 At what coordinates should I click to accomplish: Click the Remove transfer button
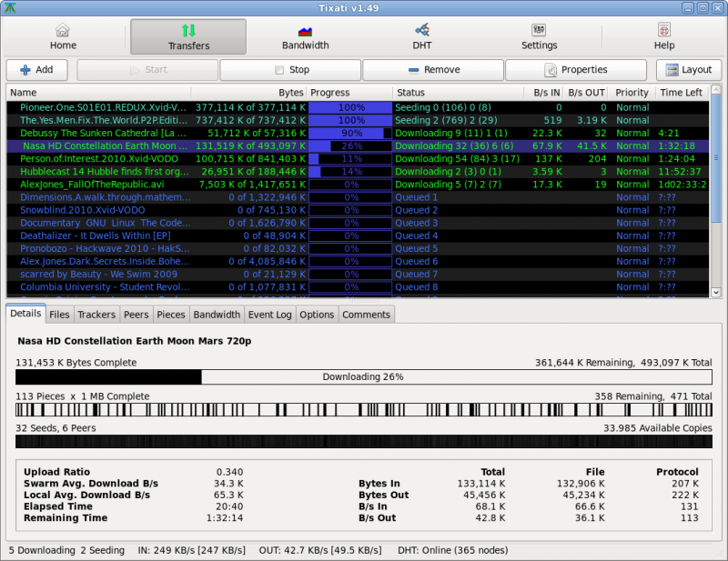pos(434,70)
